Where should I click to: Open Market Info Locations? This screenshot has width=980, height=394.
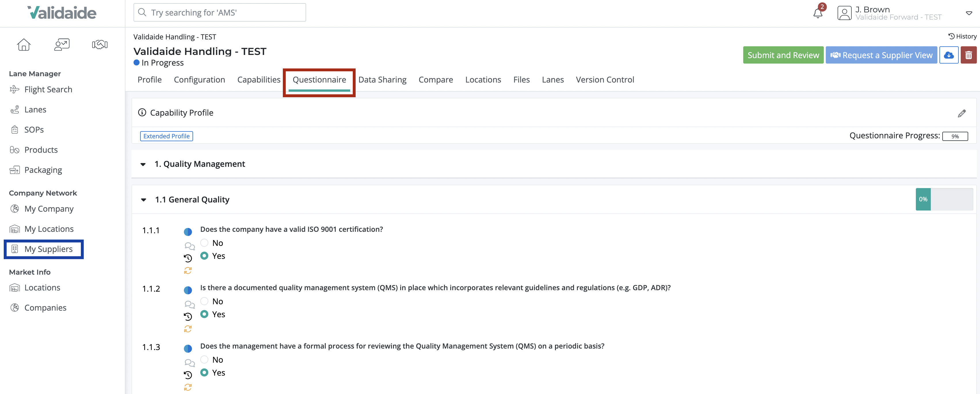42,288
